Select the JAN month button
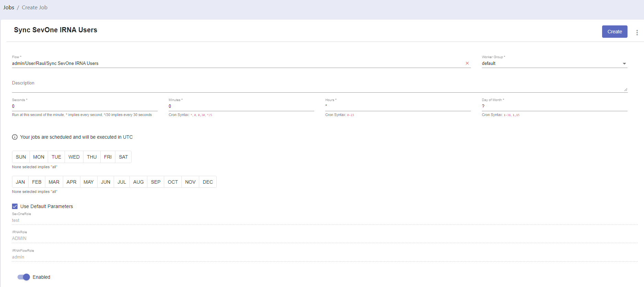This screenshot has height=287, width=644. coord(20,182)
